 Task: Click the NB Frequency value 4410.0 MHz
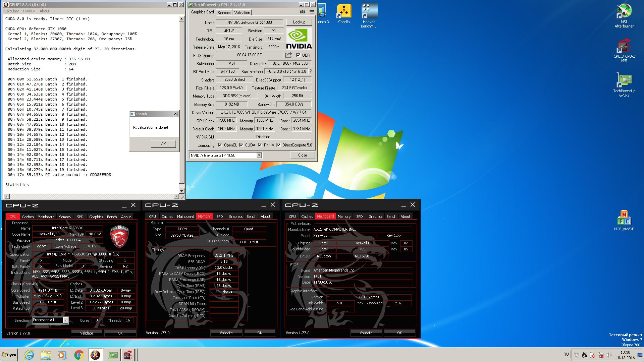pyautogui.click(x=249, y=241)
